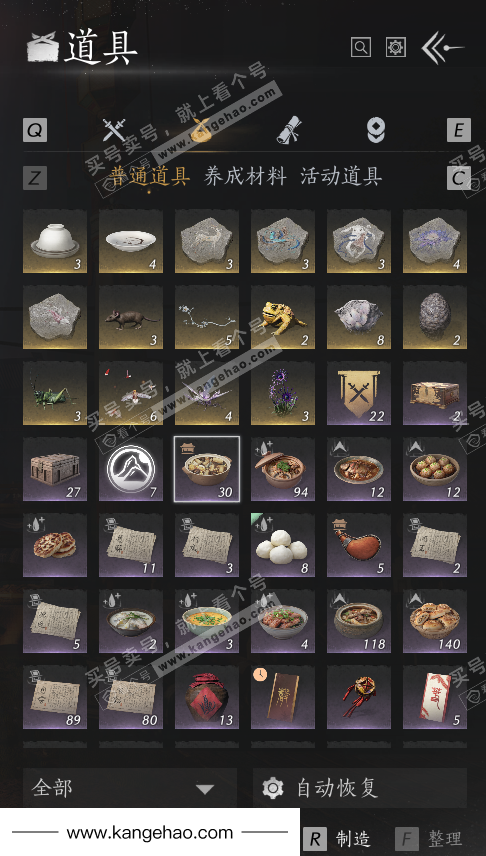This screenshot has width=486, height=856.
Task: Select the scroll category icon
Action: (x=289, y=130)
